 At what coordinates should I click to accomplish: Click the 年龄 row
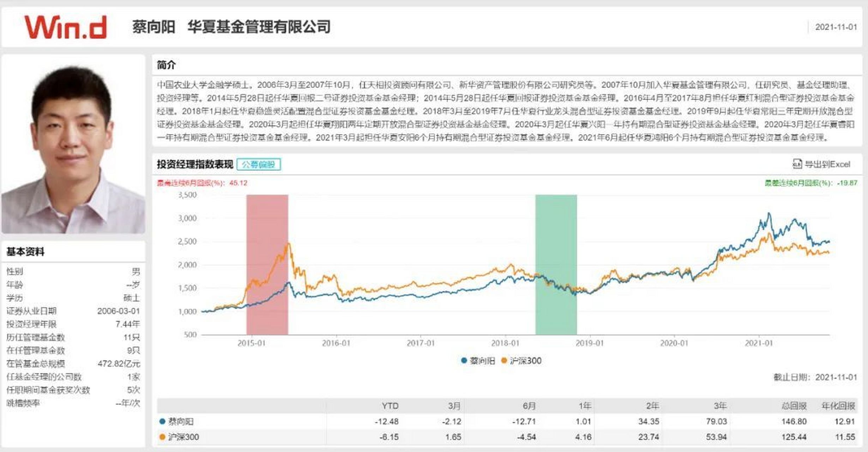[73, 285]
